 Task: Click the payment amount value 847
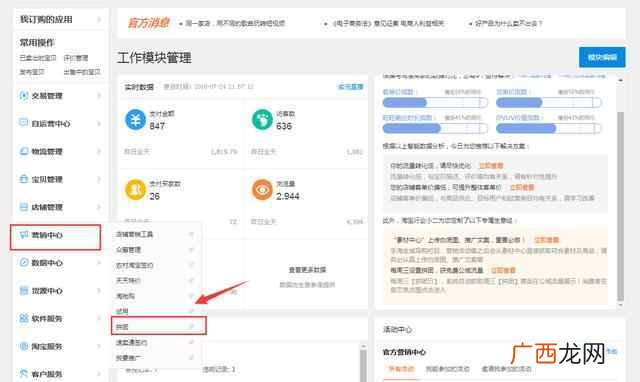(157, 126)
